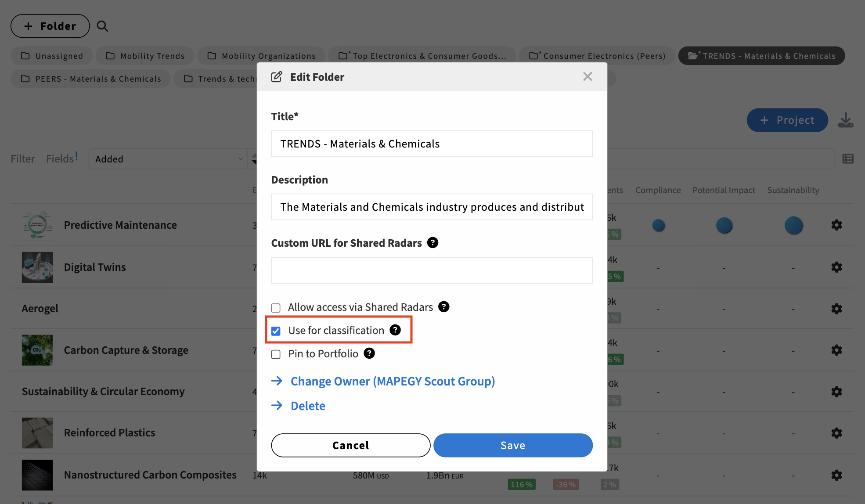Open PEERS - Materials & Chemicals folder tab
The image size is (865, 504).
point(91,79)
